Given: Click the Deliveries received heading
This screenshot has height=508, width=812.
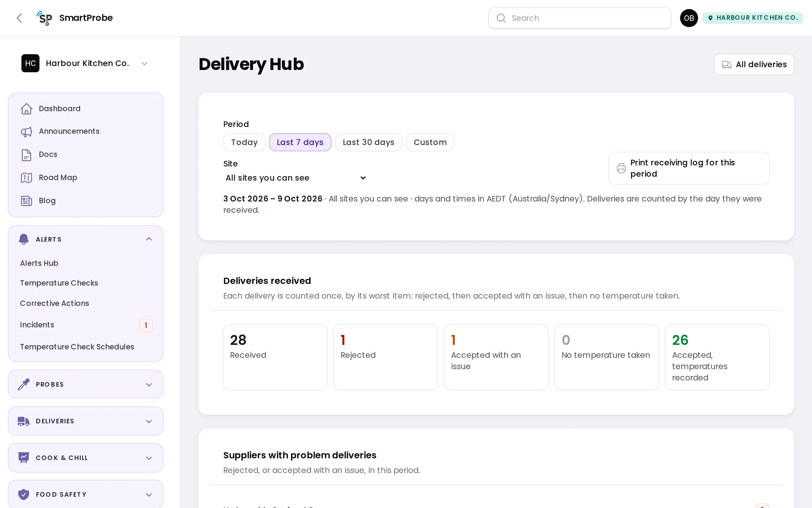Looking at the screenshot, I should point(267,281).
